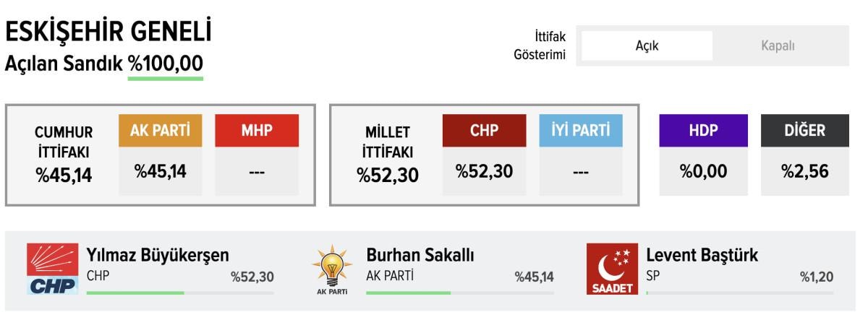
Task: Click the black DİĞER header
Action: tap(804, 131)
